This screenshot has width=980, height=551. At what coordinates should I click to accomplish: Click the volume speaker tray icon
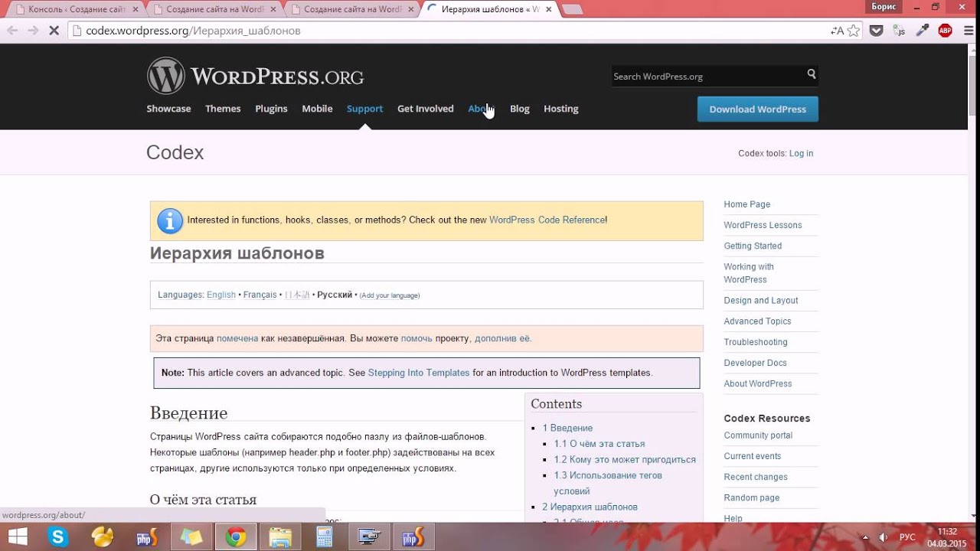884,537
